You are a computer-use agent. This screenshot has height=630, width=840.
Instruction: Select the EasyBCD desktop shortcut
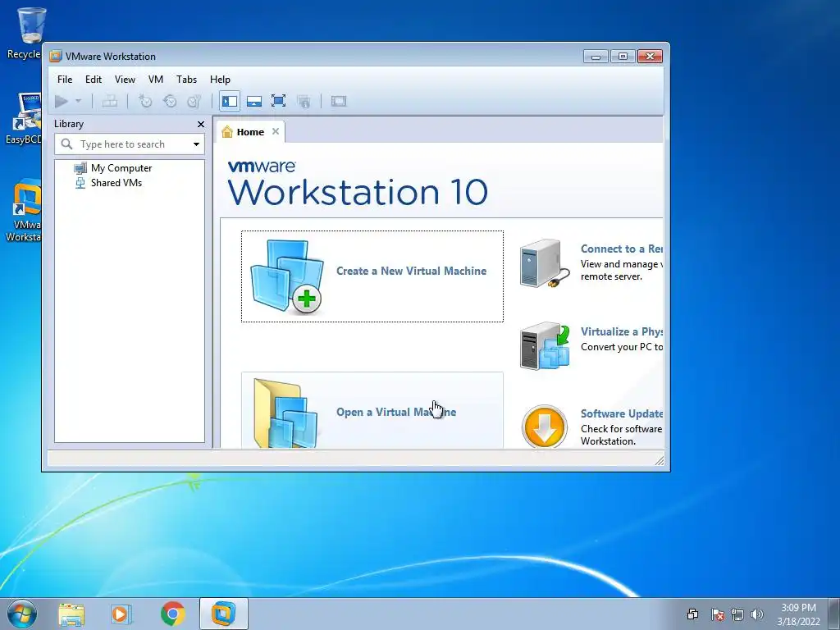click(x=25, y=118)
